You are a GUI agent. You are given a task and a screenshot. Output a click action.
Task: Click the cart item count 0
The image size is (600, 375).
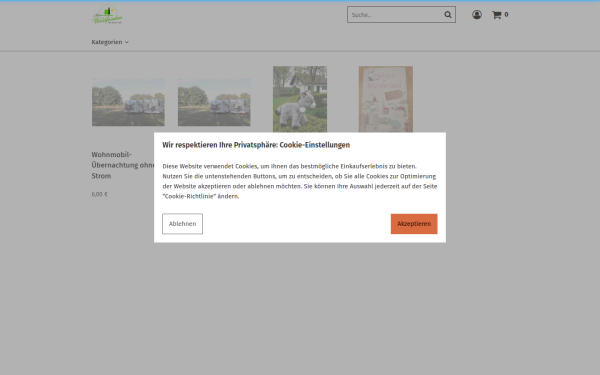[x=506, y=15]
